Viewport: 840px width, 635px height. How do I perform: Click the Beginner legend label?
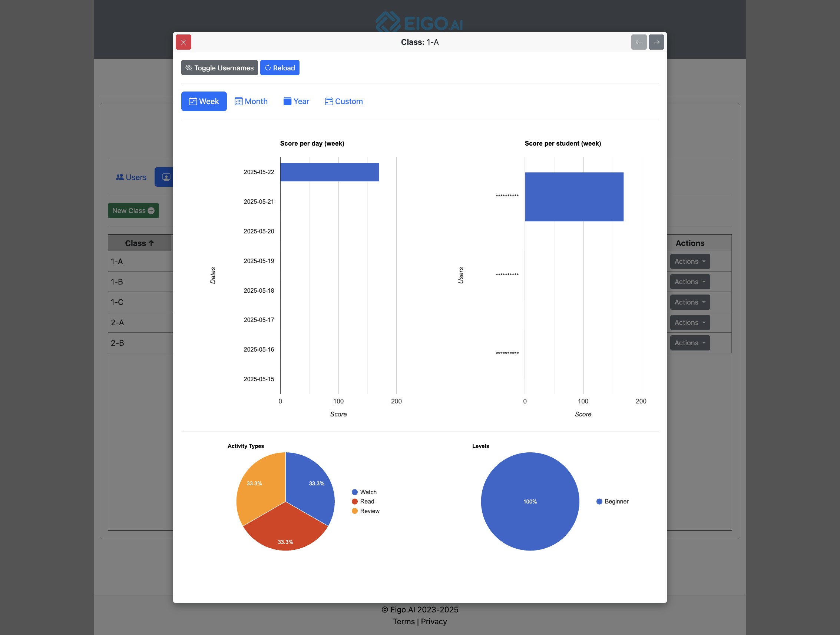617,502
